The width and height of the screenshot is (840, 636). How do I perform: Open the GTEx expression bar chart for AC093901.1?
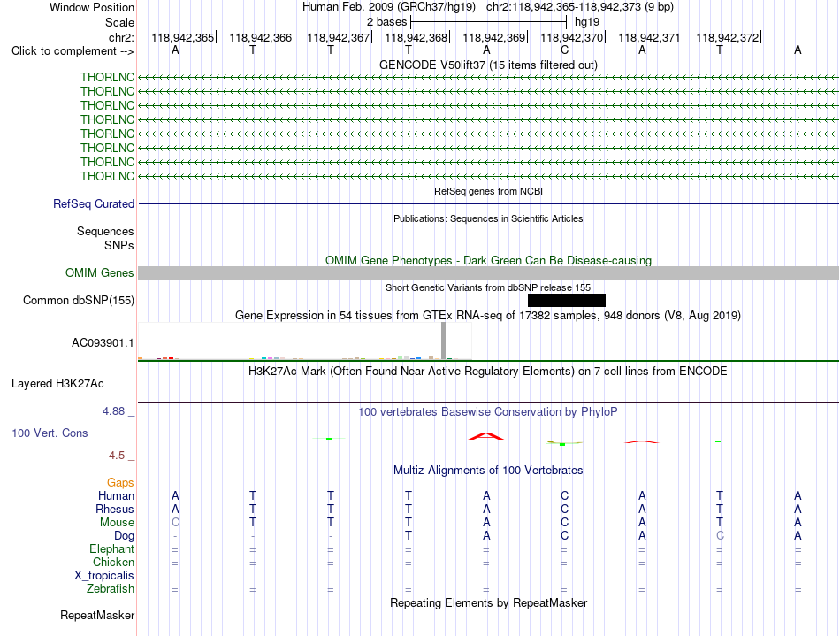click(x=305, y=341)
